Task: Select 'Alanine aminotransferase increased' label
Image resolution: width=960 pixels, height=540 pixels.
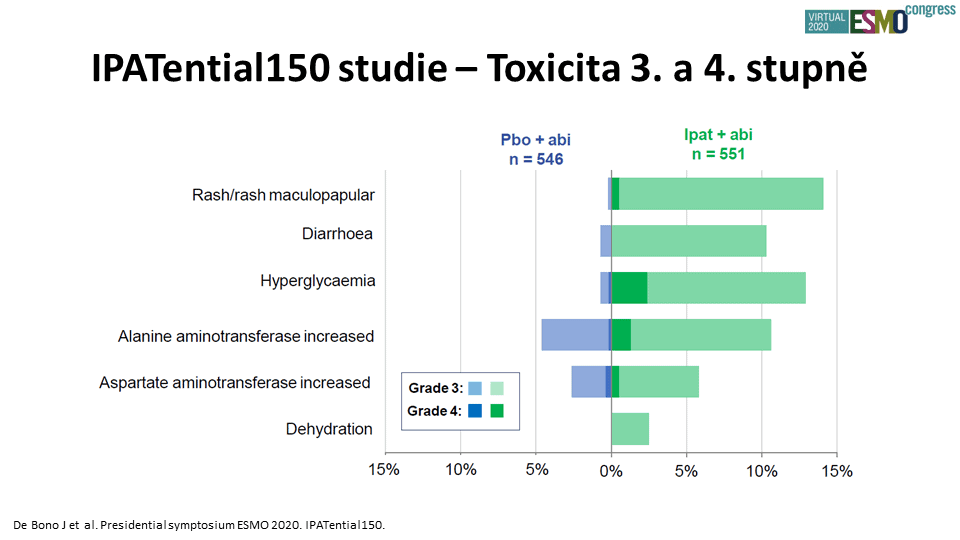Action: click(246, 336)
